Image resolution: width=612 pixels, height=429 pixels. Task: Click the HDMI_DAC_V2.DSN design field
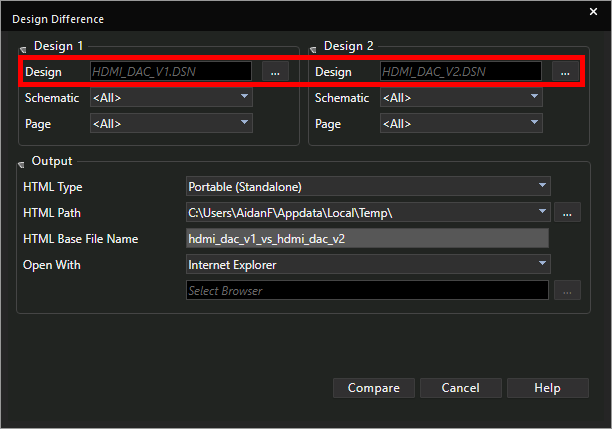pos(460,72)
